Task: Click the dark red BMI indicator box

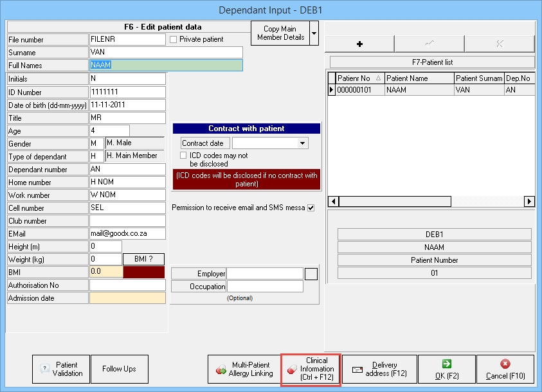Action: pyautogui.click(x=143, y=272)
